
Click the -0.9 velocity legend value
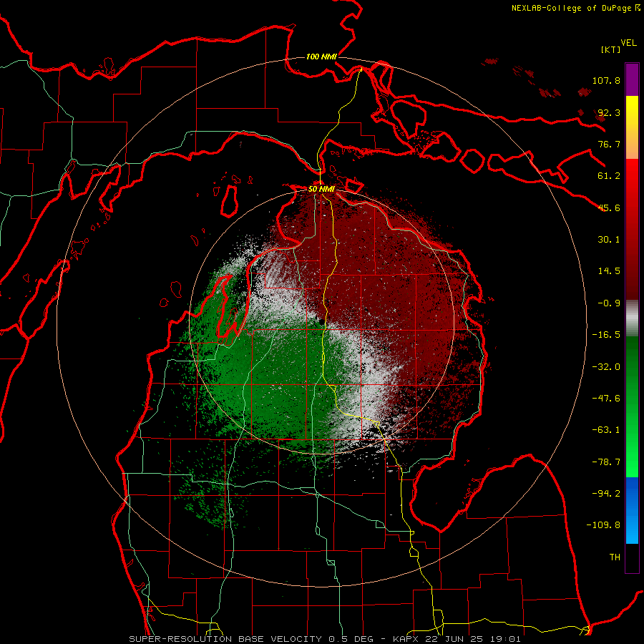[609, 303]
